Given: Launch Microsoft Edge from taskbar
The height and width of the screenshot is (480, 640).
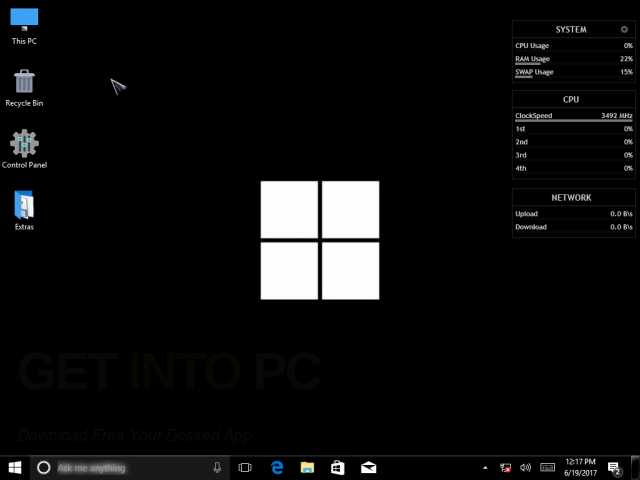Looking at the screenshot, I should pyautogui.click(x=277, y=467).
